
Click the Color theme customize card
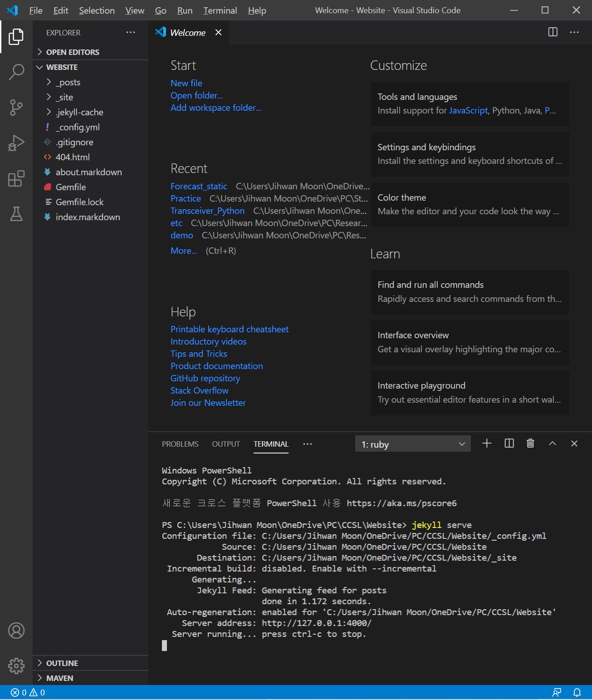point(470,205)
